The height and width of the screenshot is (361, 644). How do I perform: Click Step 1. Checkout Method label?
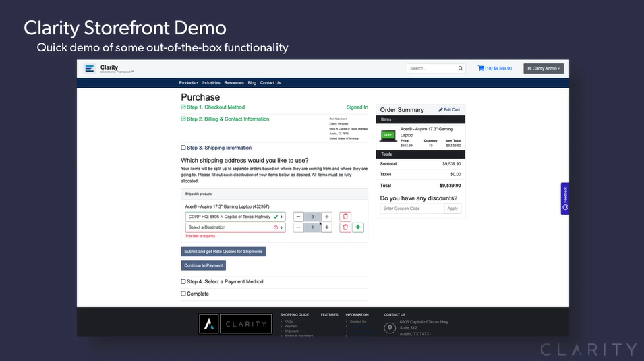pyautogui.click(x=216, y=107)
